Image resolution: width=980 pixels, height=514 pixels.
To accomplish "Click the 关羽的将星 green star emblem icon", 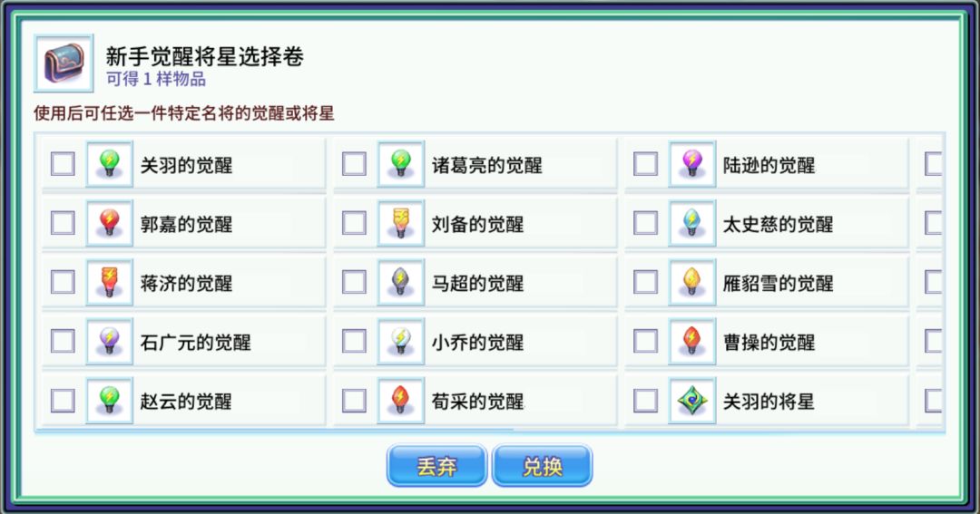I will pos(691,401).
